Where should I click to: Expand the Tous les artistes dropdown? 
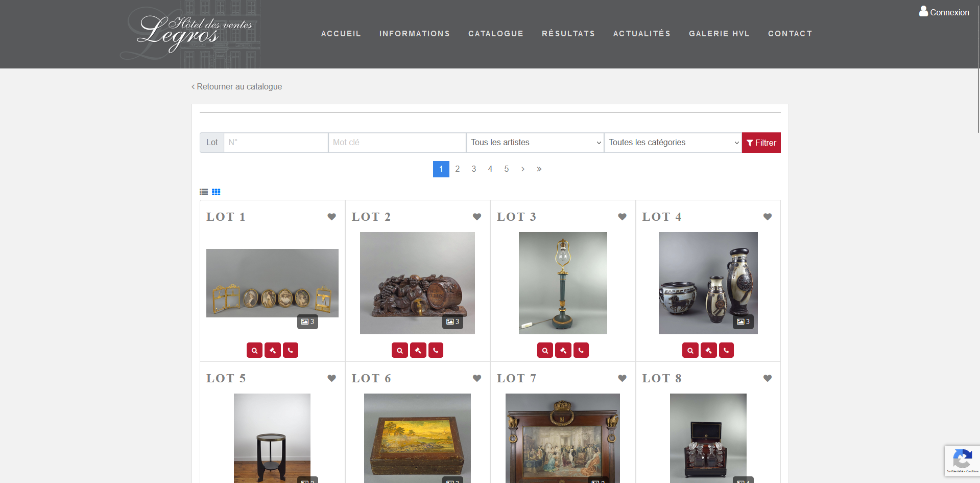[535, 143]
